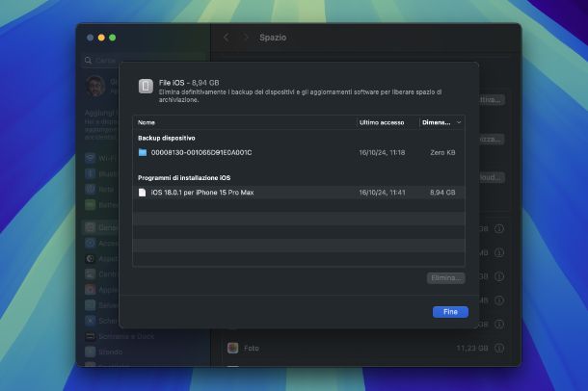The width and height of the screenshot is (588, 391).
Task: Sort list by Ultimo accesso column
Action: click(x=382, y=122)
